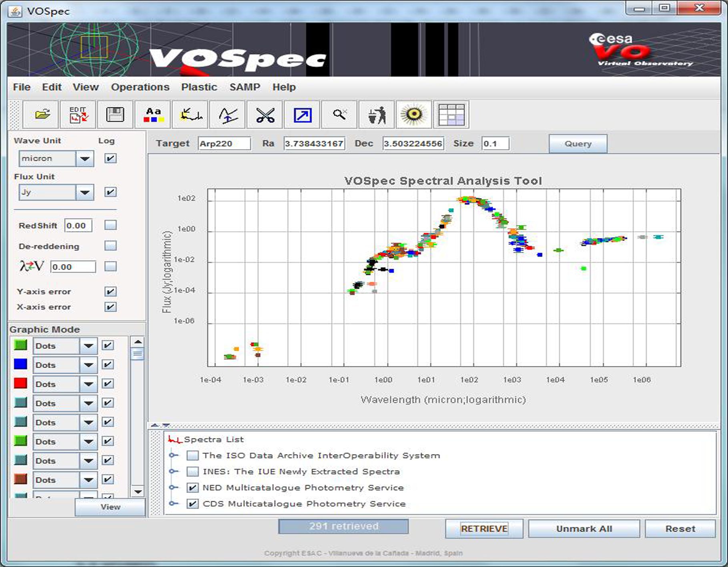This screenshot has width=728, height=567.
Task: Click the Target input field containing Arp220
Action: pos(224,144)
